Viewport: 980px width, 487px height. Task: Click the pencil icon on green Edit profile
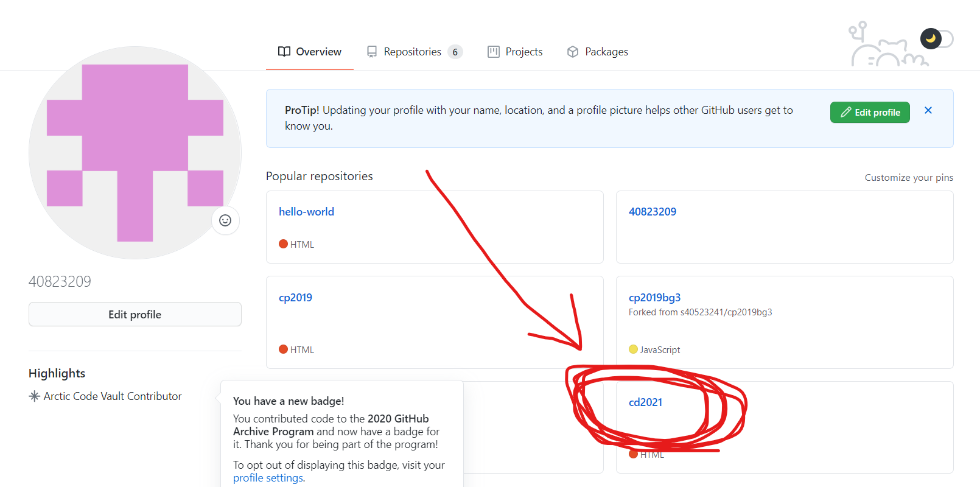846,112
